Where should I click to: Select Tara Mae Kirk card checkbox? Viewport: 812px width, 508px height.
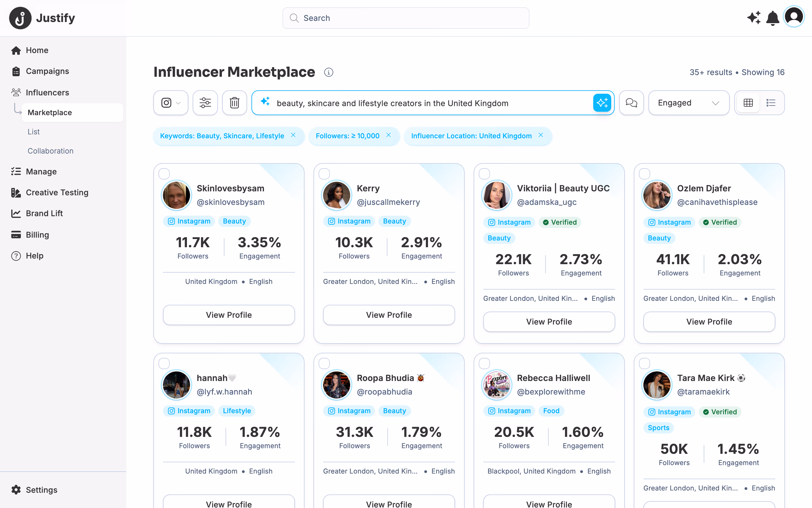(x=644, y=363)
